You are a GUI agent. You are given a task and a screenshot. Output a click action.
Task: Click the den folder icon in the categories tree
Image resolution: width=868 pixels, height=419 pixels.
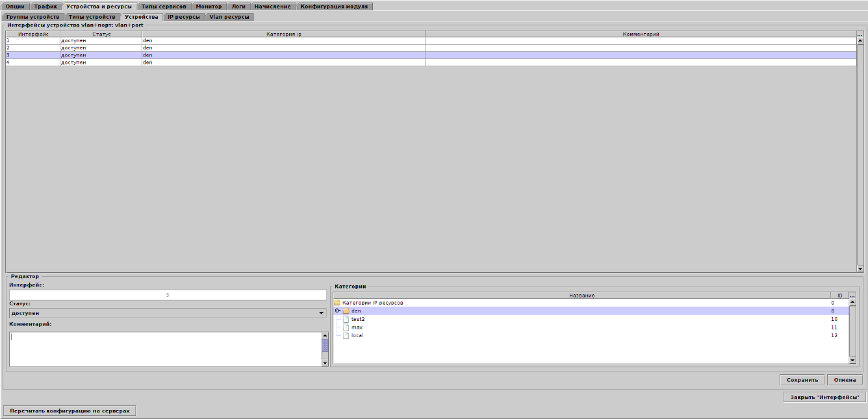(346, 311)
